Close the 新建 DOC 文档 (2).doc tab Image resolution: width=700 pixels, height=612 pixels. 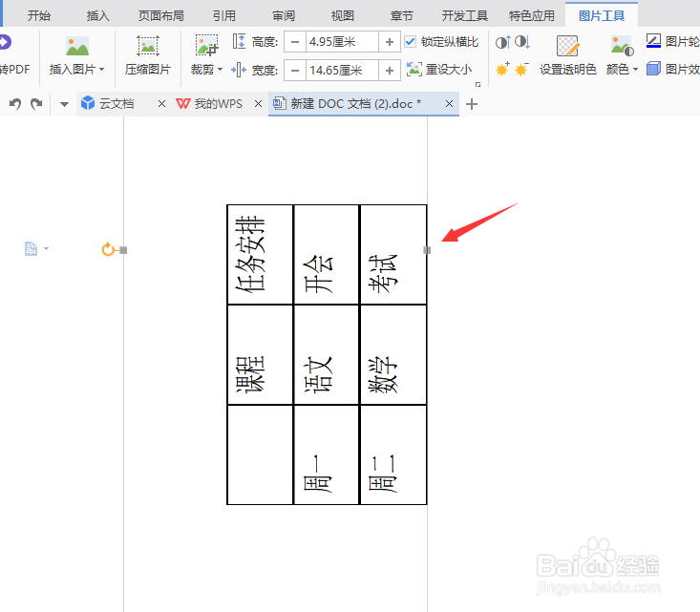[449, 104]
